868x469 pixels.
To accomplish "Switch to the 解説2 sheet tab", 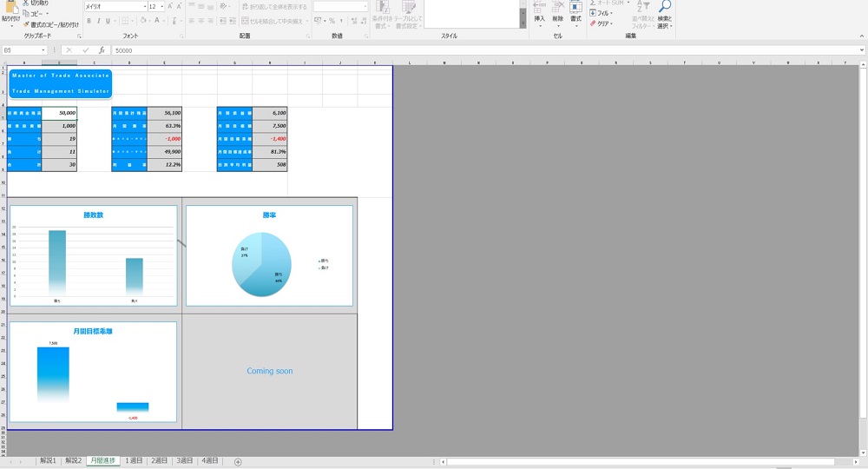I will (x=74, y=460).
